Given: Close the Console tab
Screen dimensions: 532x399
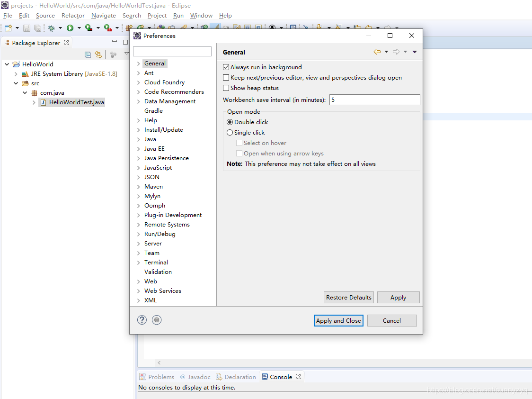Looking at the screenshot, I should 298,377.
